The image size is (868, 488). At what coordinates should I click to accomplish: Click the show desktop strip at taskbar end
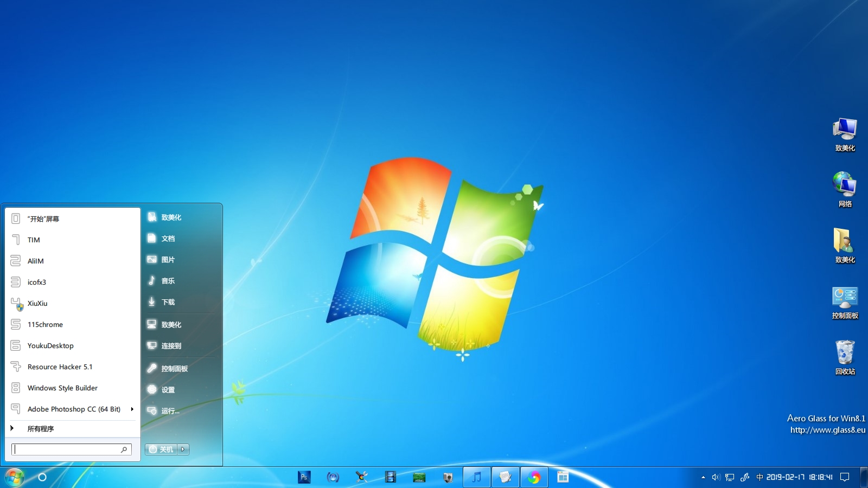[x=864, y=477]
